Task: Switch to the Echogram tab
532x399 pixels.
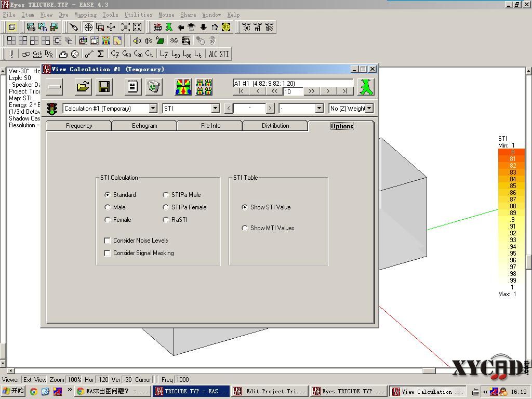Action: 144,126
